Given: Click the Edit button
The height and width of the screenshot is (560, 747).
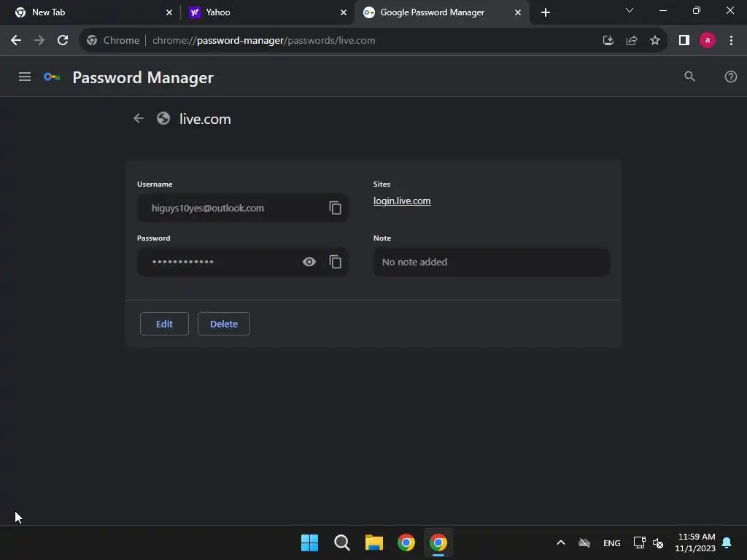Looking at the screenshot, I should click(164, 324).
